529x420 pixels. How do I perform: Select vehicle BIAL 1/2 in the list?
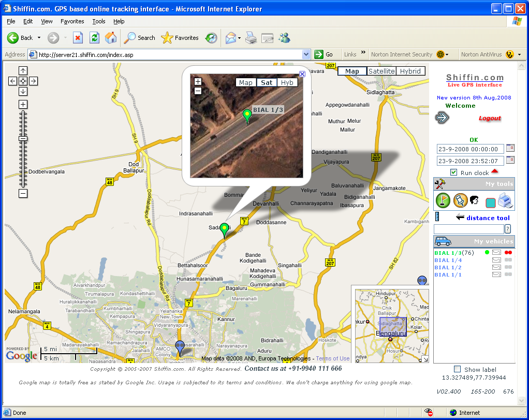pos(448,267)
